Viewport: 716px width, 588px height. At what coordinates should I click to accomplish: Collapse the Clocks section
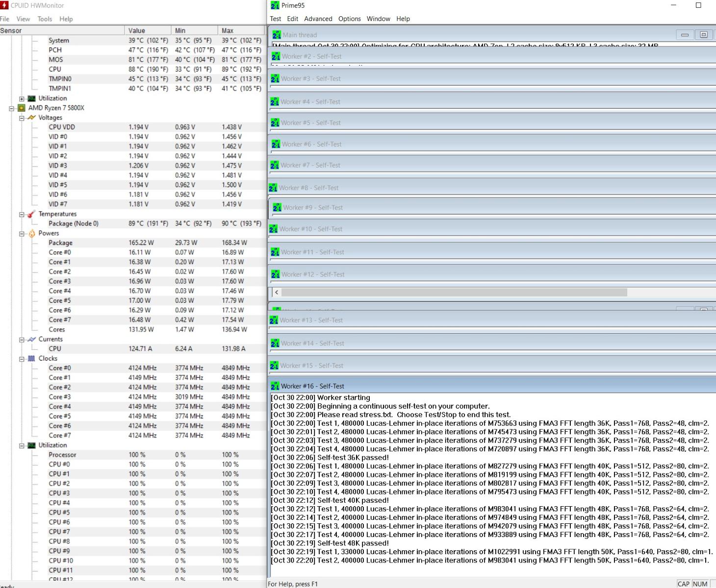tap(22, 359)
